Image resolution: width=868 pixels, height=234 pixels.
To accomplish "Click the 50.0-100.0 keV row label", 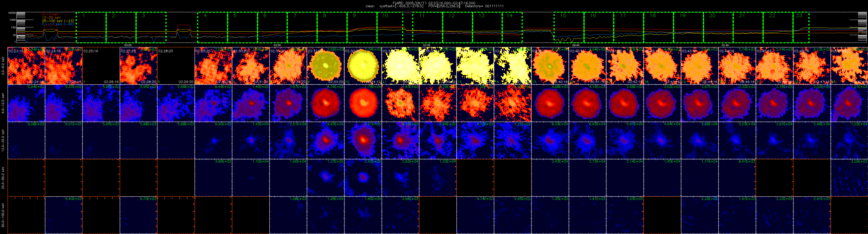I will [3, 215].
